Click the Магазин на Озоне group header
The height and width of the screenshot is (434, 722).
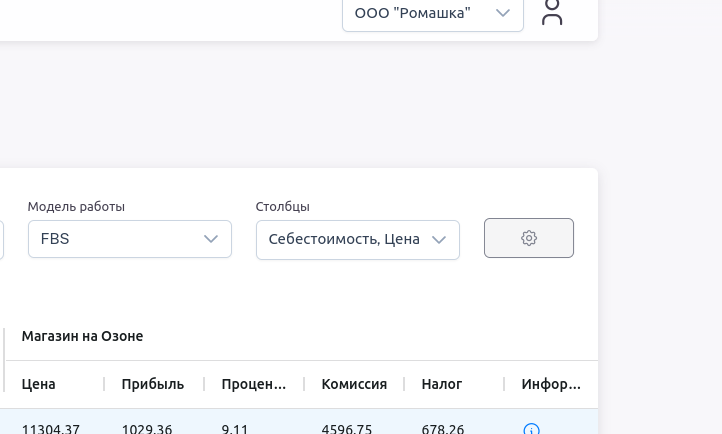pos(82,336)
